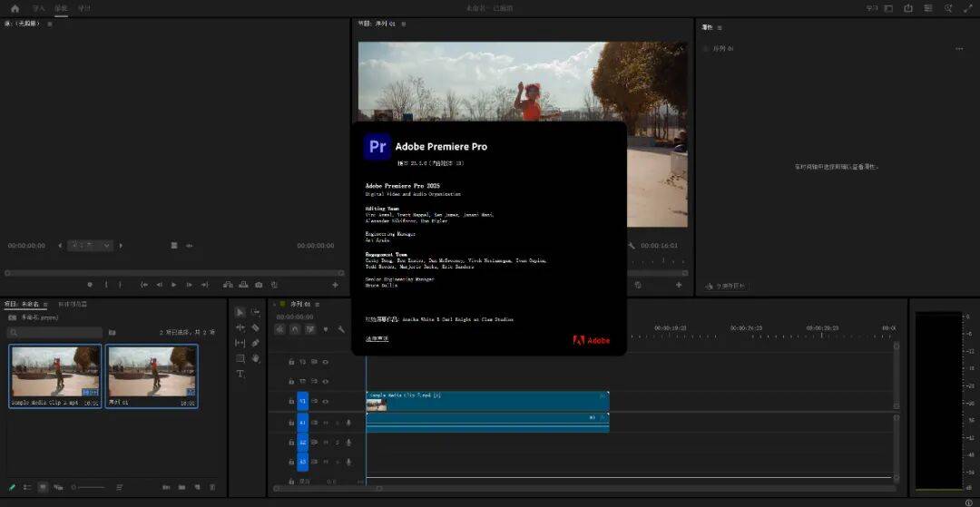The width and height of the screenshot is (980, 507).
Task: Select the Ripple Edit tool
Action: point(240,327)
